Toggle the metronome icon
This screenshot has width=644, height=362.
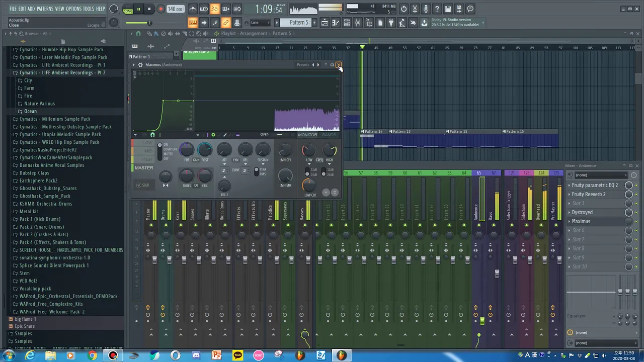[x=193, y=9]
